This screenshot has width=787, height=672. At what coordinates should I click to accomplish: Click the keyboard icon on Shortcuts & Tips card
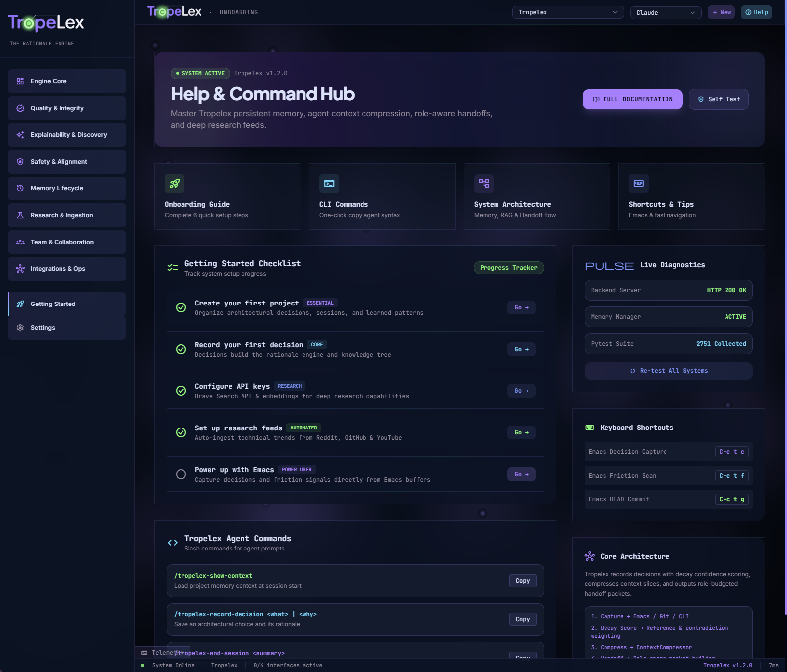click(x=639, y=183)
